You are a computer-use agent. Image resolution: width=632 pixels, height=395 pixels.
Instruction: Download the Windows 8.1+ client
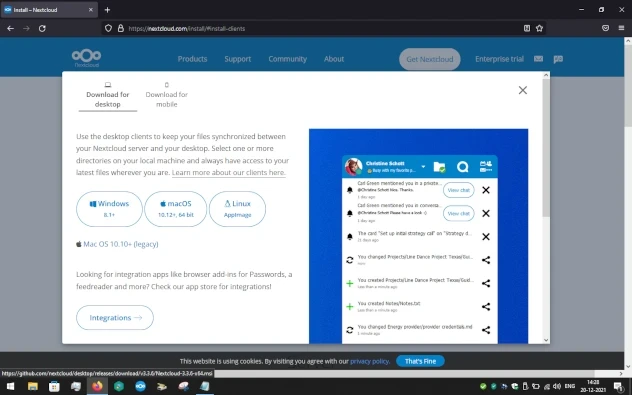point(109,209)
